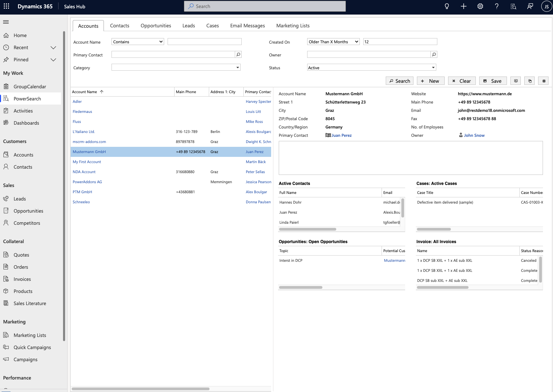553x392 pixels.
Task: Open Sales Literature in sidebar
Action: [30, 303]
